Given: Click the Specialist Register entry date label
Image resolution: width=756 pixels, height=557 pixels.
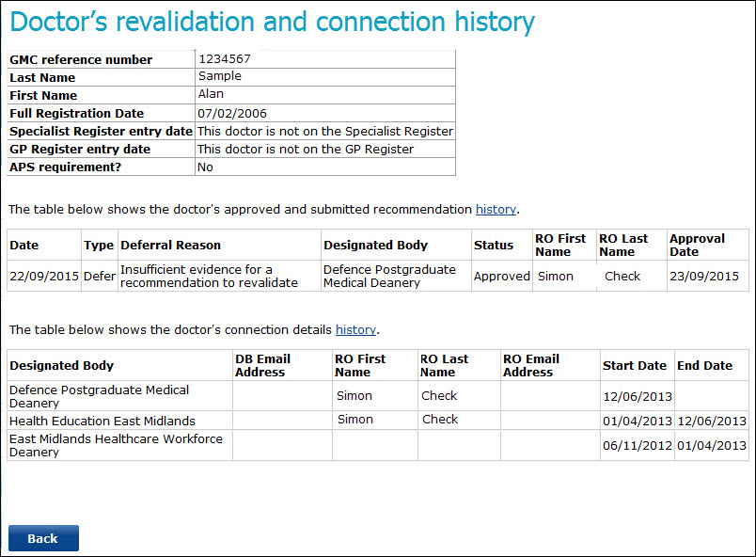Looking at the screenshot, I should click(102, 131).
